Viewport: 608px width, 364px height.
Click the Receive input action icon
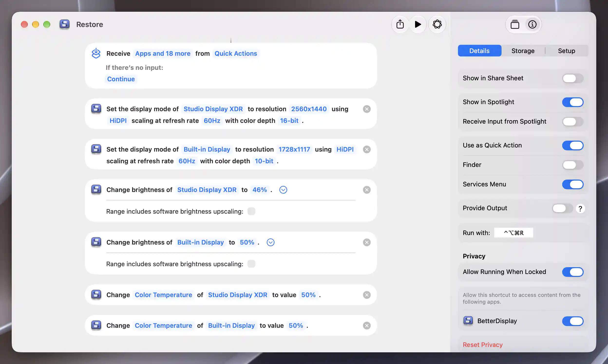[96, 53]
